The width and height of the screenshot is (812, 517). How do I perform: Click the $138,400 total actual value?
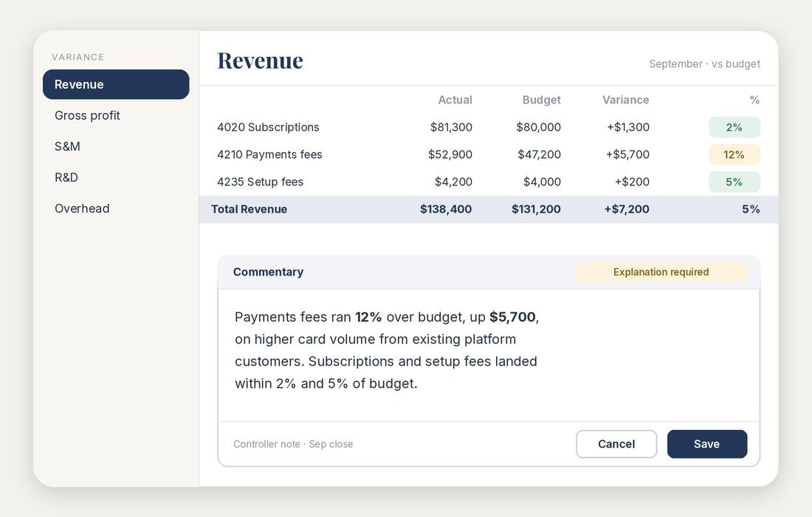coord(446,209)
